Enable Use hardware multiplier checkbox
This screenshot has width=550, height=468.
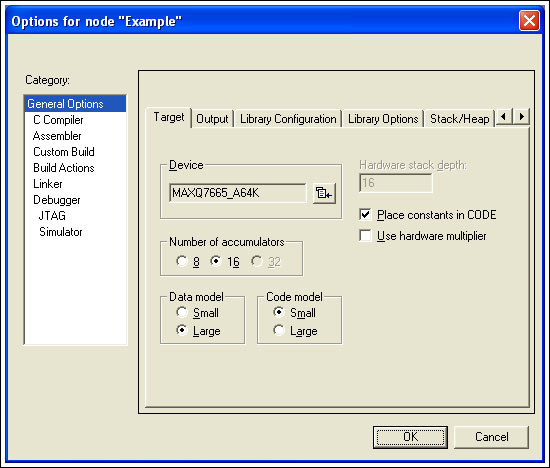point(365,235)
